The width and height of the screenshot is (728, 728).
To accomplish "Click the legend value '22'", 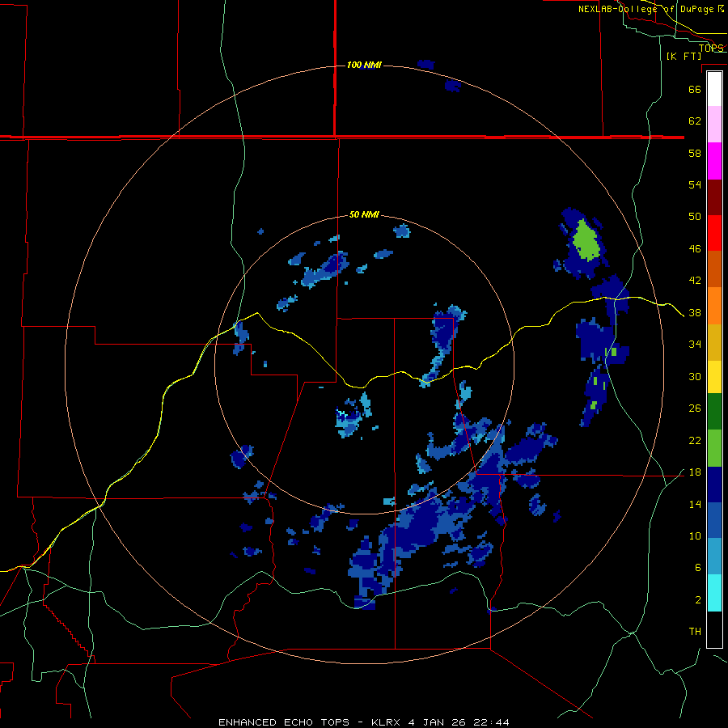I will (695, 440).
